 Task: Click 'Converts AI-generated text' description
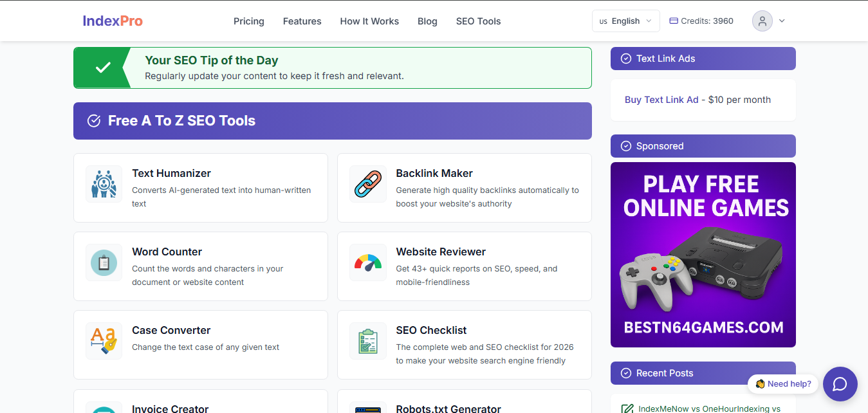click(221, 197)
